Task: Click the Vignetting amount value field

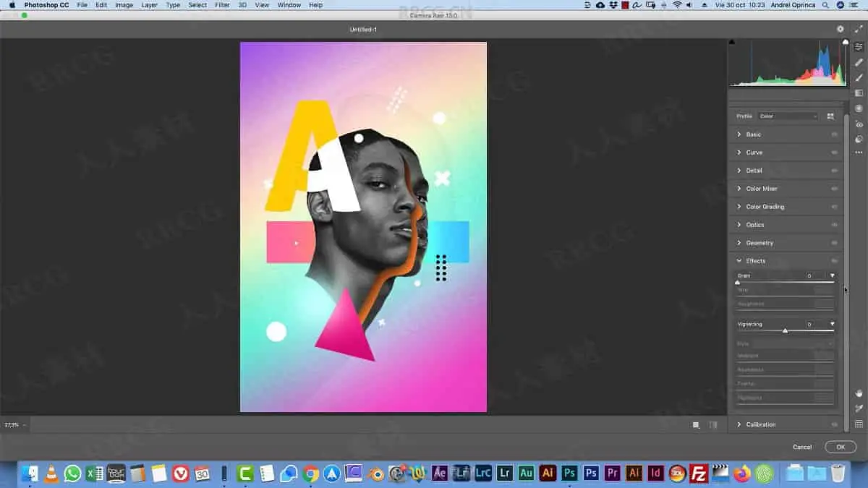Action: pyautogui.click(x=815, y=324)
